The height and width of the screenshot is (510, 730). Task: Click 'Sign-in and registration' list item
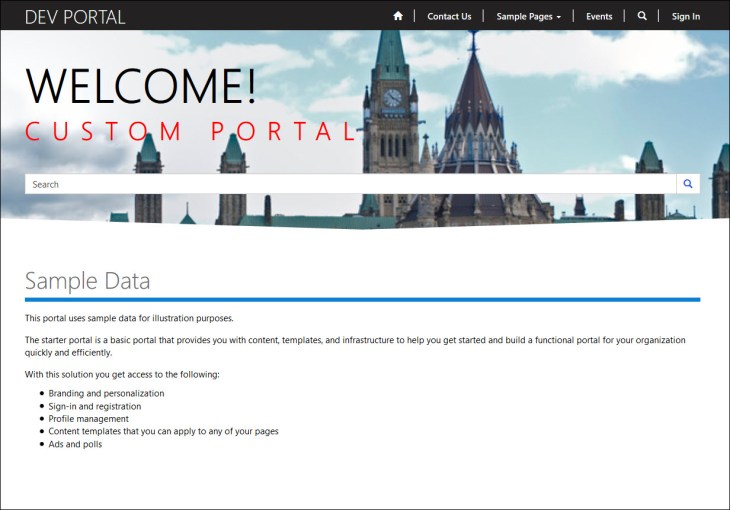tap(95, 406)
